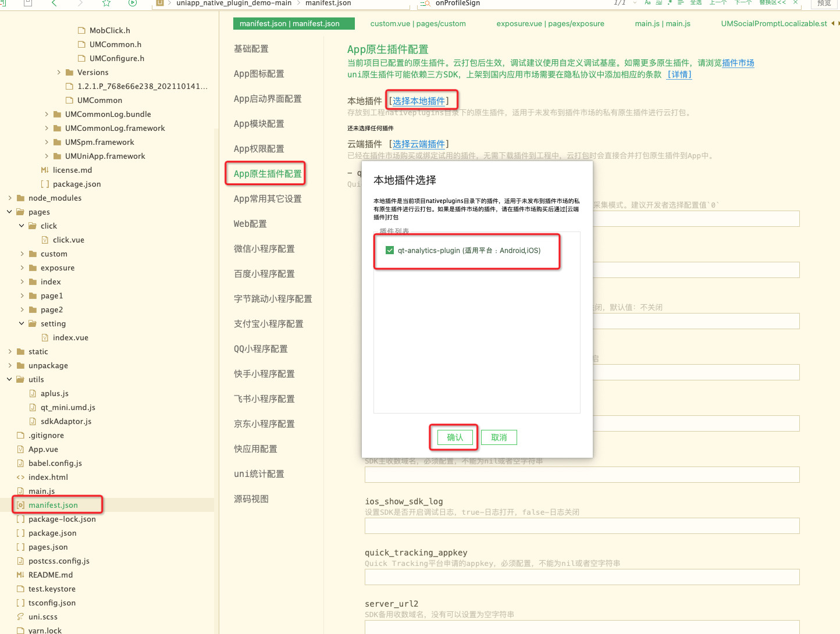
Task: Select tsconfig.json in file tree
Action: click(52, 603)
